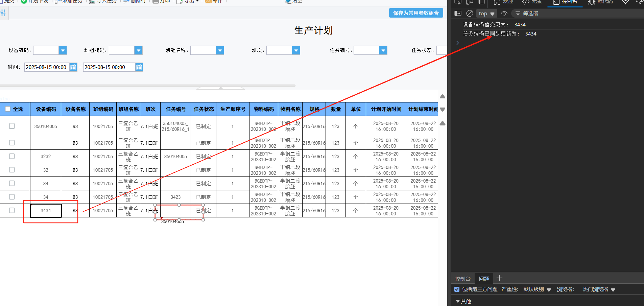Viewport: 644px width, 306px height.
Task: Check the row checkbox for device 3232
Action: pos(12,156)
